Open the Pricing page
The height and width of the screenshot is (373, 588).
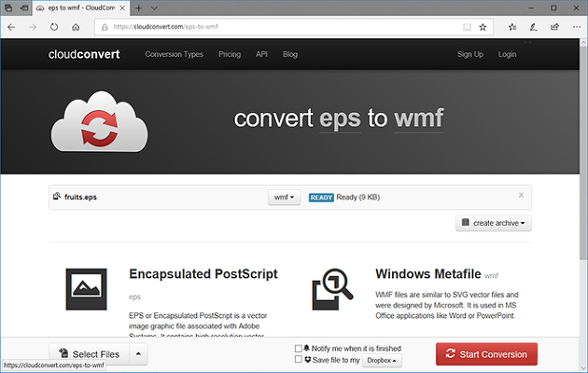click(x=230, y=54)
